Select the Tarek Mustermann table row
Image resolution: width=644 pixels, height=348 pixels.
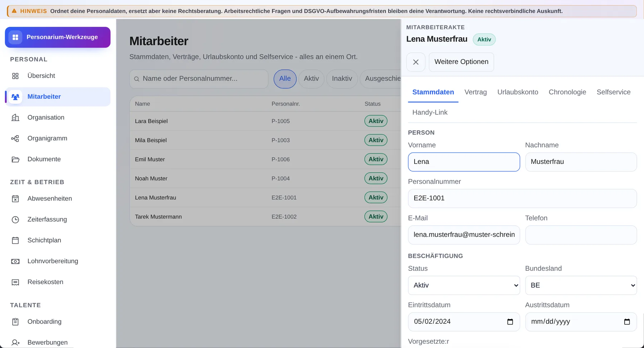click(265, 217)
